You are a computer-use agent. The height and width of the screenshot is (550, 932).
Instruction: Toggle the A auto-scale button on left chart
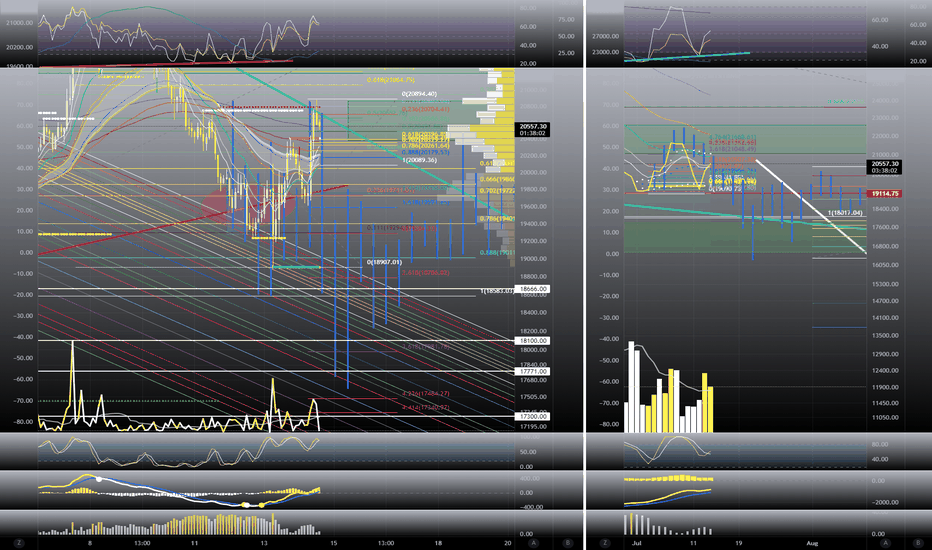pos(534,543)
